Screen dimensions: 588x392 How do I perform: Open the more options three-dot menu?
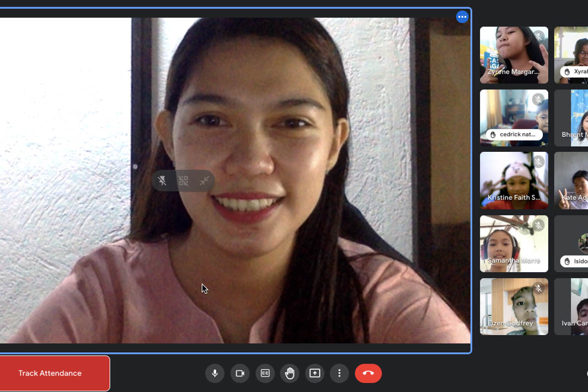click(339, 373)
